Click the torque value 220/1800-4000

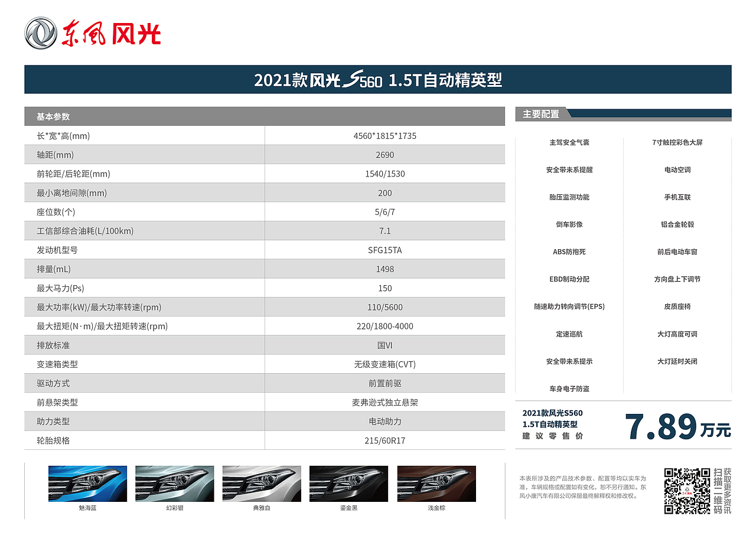pyautogui.click(x=385, y=326)
